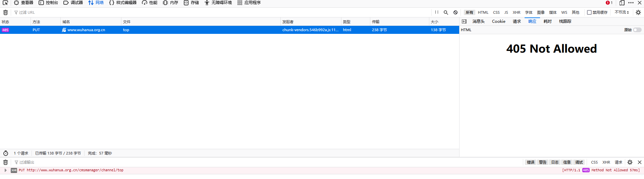Sort by the 文件 file column
Image resolution: width=644 pixels, height=179 pixels.
pos(201,22)
